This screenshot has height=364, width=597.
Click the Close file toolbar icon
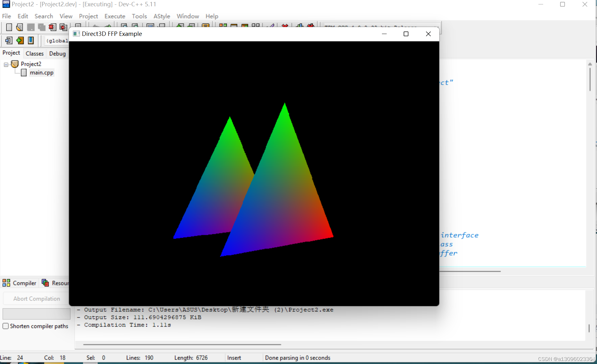(x=52, y=27)
